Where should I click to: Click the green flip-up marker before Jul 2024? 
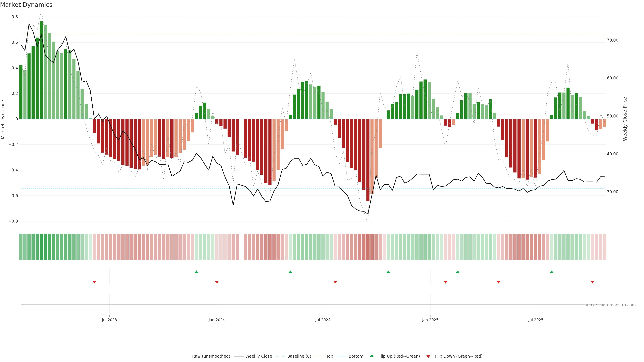(x=290, y=272)
